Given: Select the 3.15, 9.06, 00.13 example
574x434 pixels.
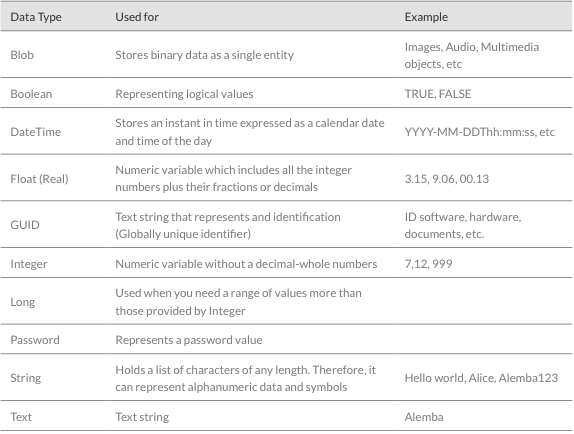Looking at the screenshot, I should click(447, 179).
